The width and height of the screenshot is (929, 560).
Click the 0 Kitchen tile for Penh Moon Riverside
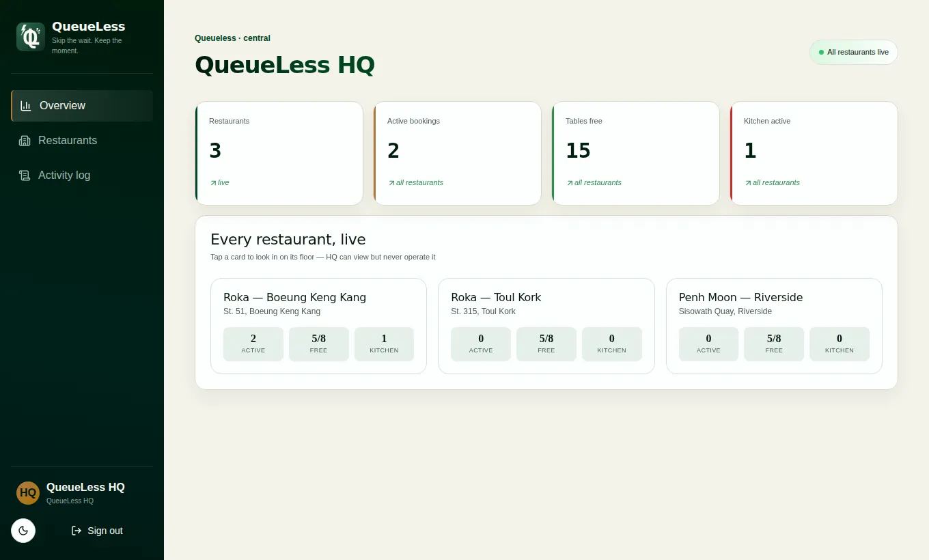(x=840, y=344)
